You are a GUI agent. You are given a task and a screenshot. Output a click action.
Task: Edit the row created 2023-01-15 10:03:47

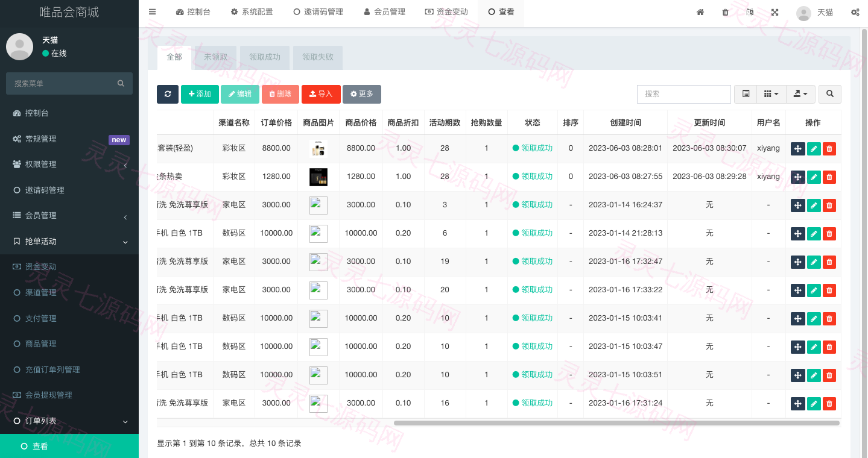(x=814, y=347)
